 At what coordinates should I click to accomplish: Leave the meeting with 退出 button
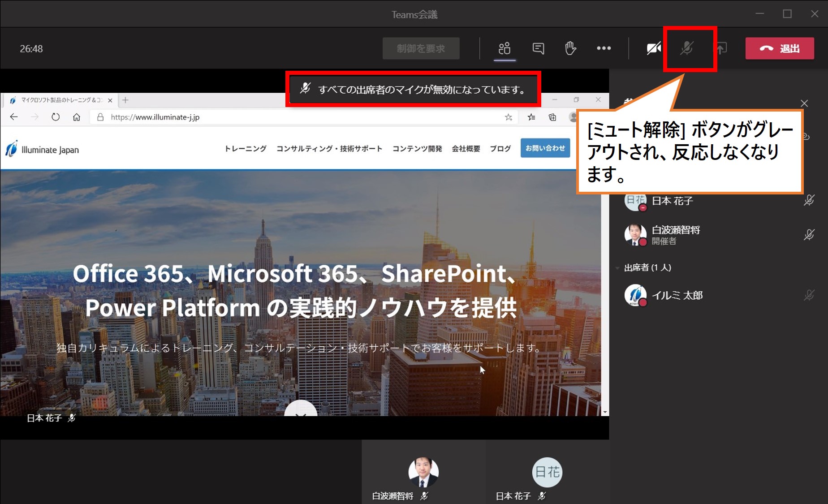click(x=780, y=48)
